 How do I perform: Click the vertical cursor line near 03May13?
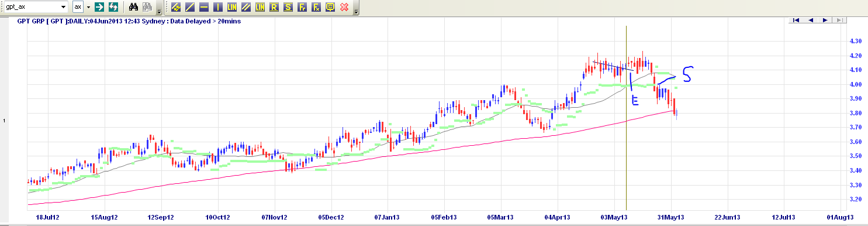(x=626, y=117)
